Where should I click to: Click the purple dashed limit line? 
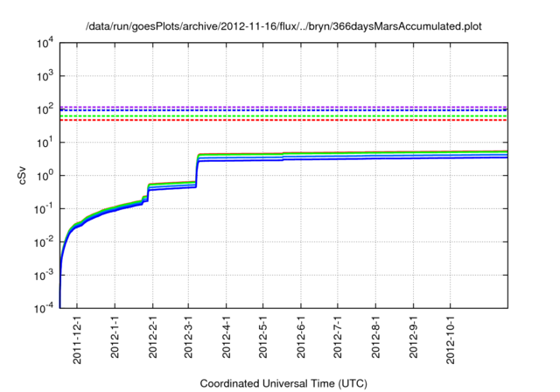click(x=283, y=107)
